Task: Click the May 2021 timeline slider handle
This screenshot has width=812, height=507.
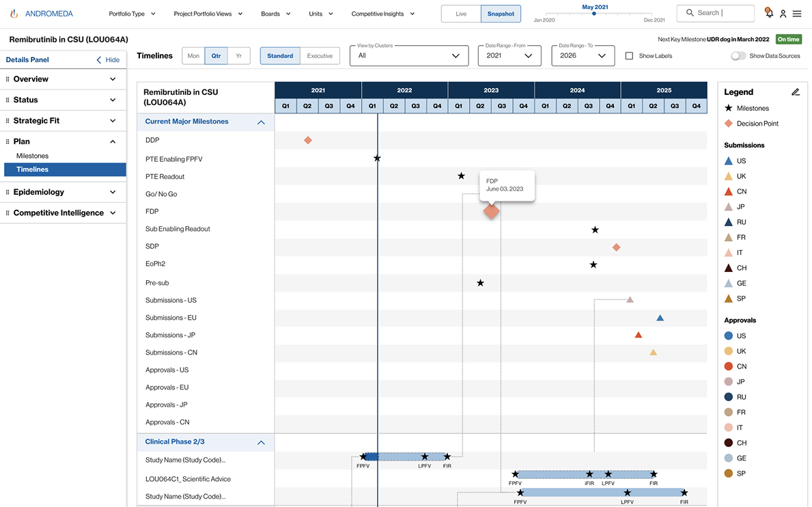Action: [x=594, y=14]
